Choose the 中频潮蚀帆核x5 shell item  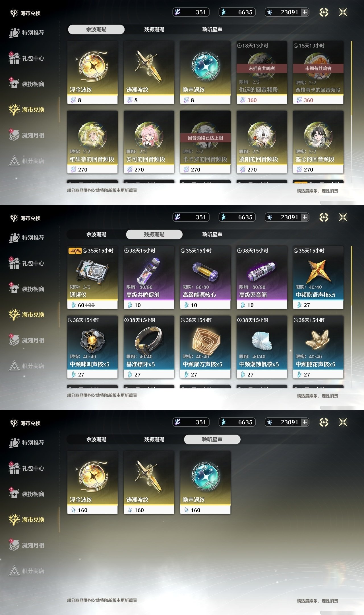(262, 347)
